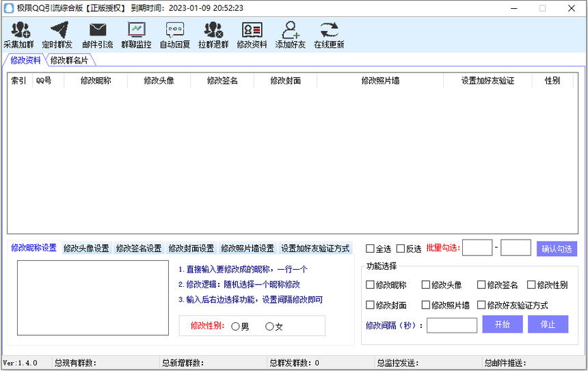Choose the 男 gender radio button

click(235, 327)
